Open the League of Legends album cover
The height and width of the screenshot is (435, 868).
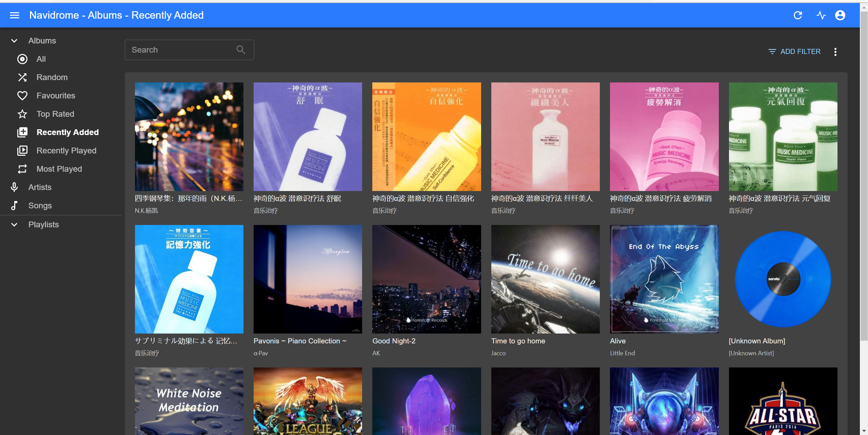pyautogui.click(x=308, y=401)
